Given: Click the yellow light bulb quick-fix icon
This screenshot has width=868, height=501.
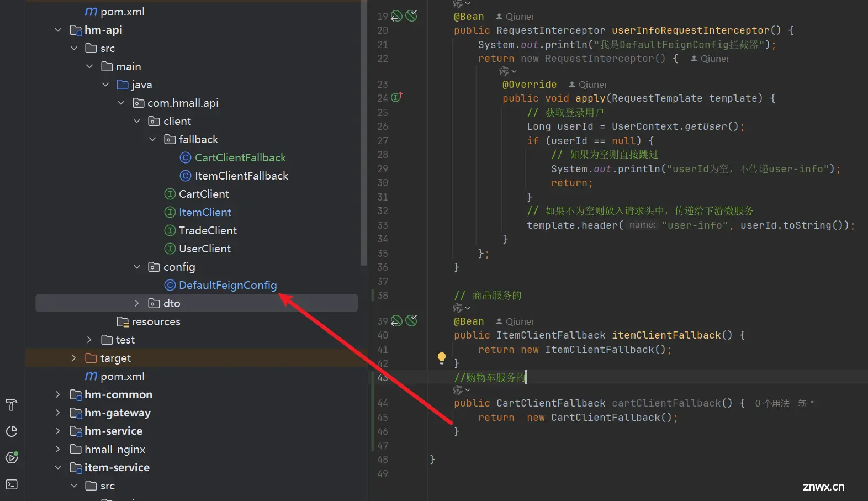Looking at the screenshot, I should 442,358.
